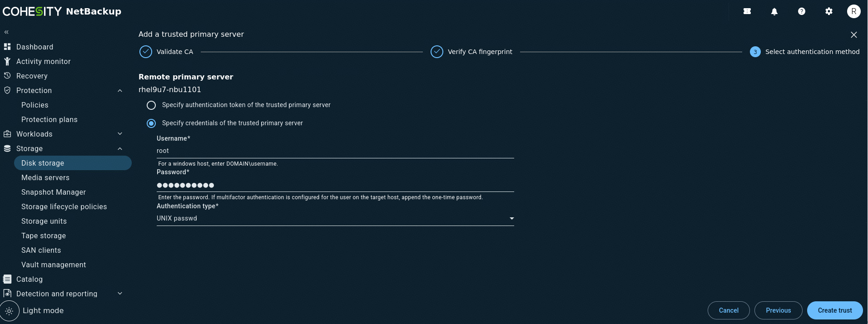
Task: Click the Username input field
Action: [335, 151]
